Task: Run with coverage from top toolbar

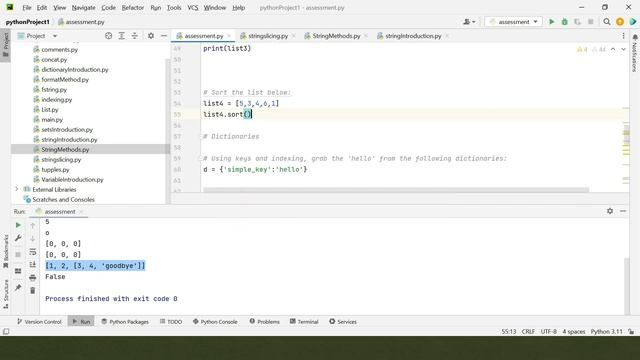Action: tap(577, 22)
